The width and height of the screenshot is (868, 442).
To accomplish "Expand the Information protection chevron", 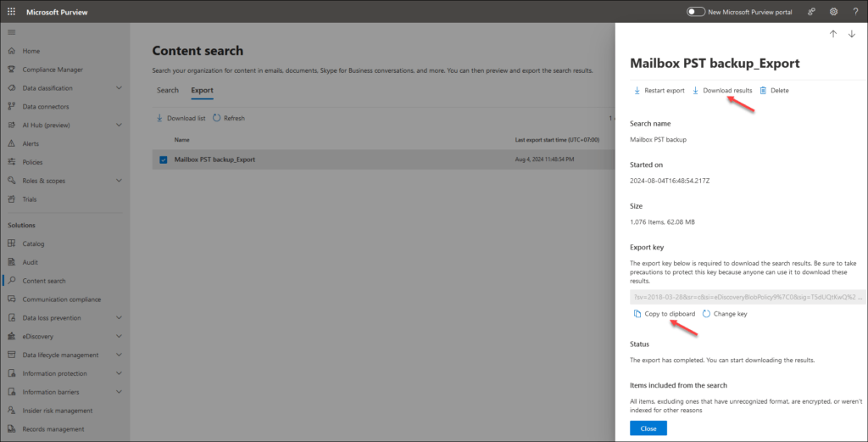I will click(x=119, y=373).
